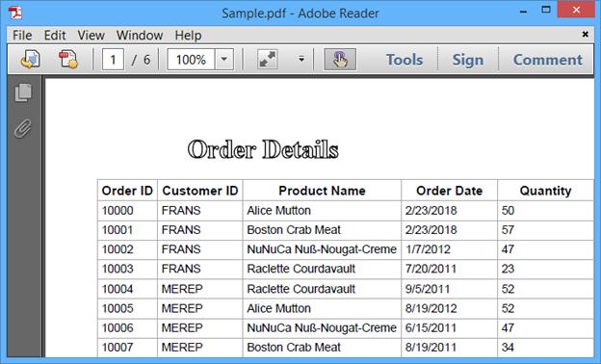Click the Order ID column header

[x=127, y=191]
